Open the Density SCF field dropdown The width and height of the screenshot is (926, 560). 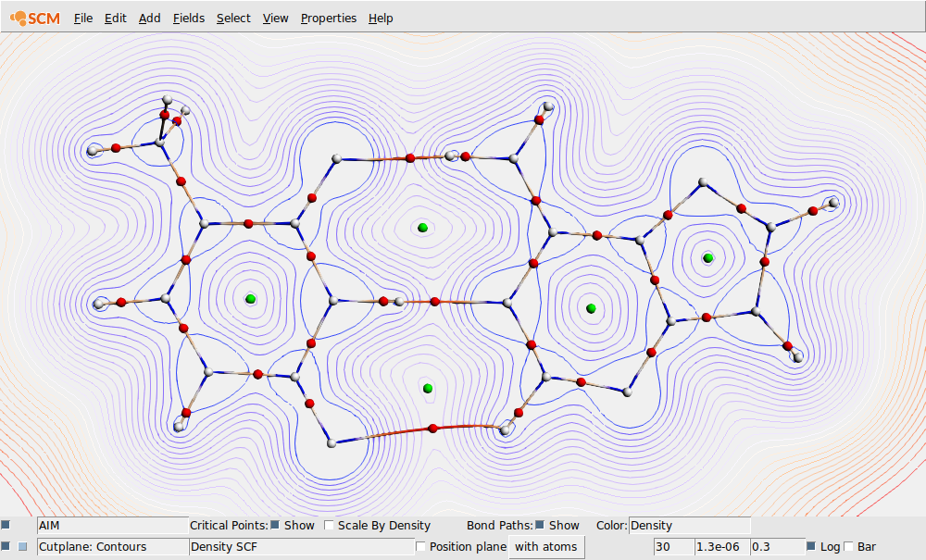[296, 546]
